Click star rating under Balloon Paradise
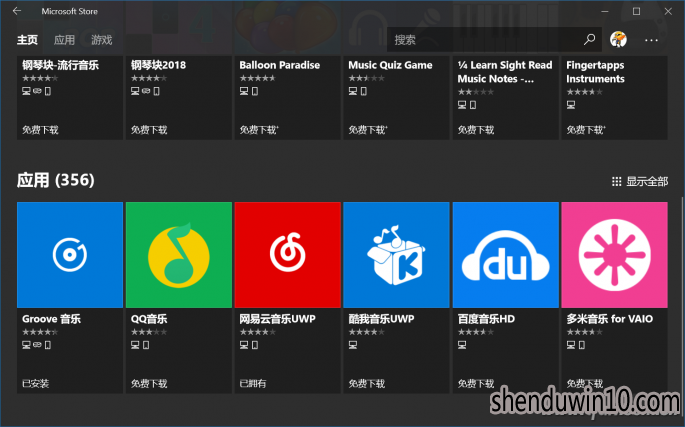This screenshot has height=427, width=685. (x=257, y=78)
